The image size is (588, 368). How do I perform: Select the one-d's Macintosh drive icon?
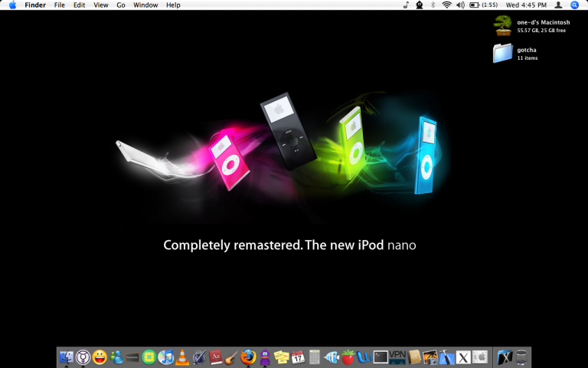tap(503, 25)
